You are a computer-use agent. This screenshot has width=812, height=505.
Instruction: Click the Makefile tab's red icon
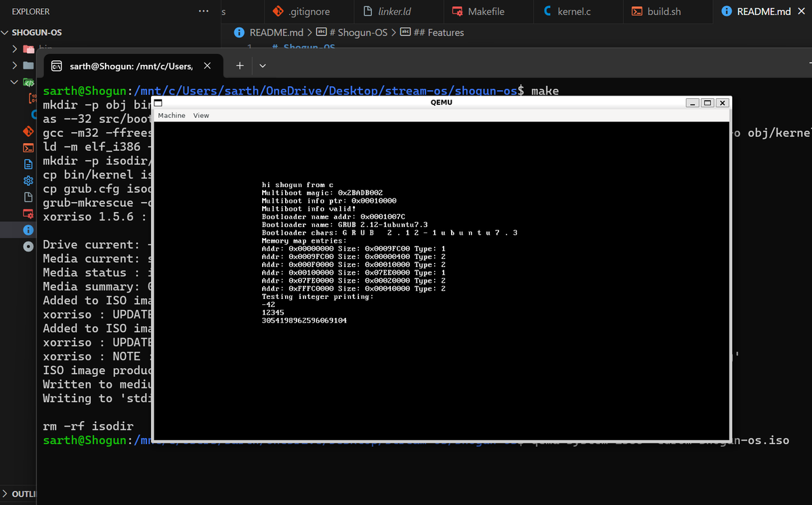[457, 12]
